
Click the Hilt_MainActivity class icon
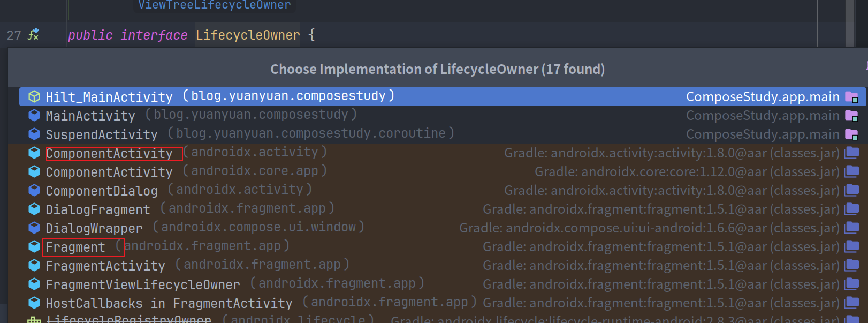(34, 96)
